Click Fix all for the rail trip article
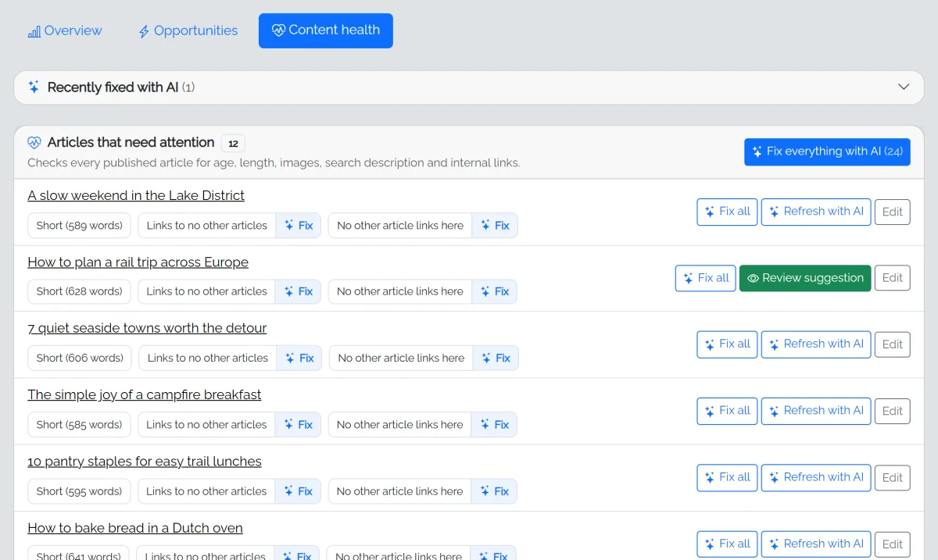 [x=706, y=278]
